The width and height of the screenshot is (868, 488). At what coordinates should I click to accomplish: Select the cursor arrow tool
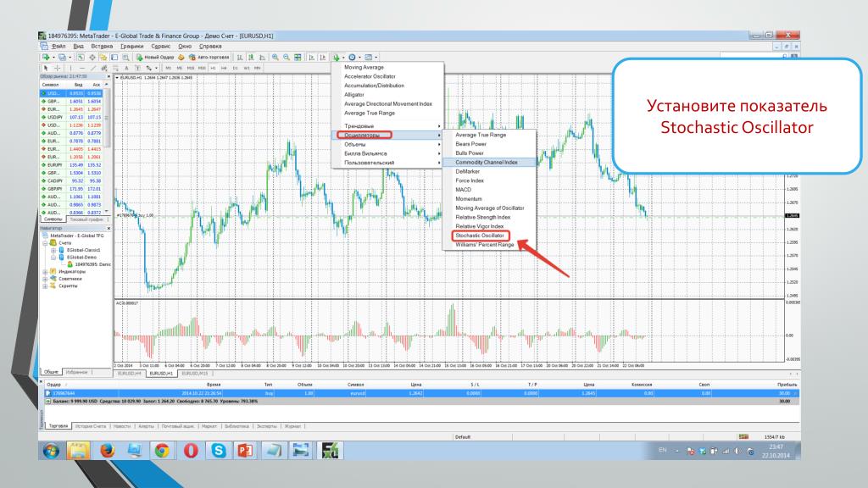(46, 68)
